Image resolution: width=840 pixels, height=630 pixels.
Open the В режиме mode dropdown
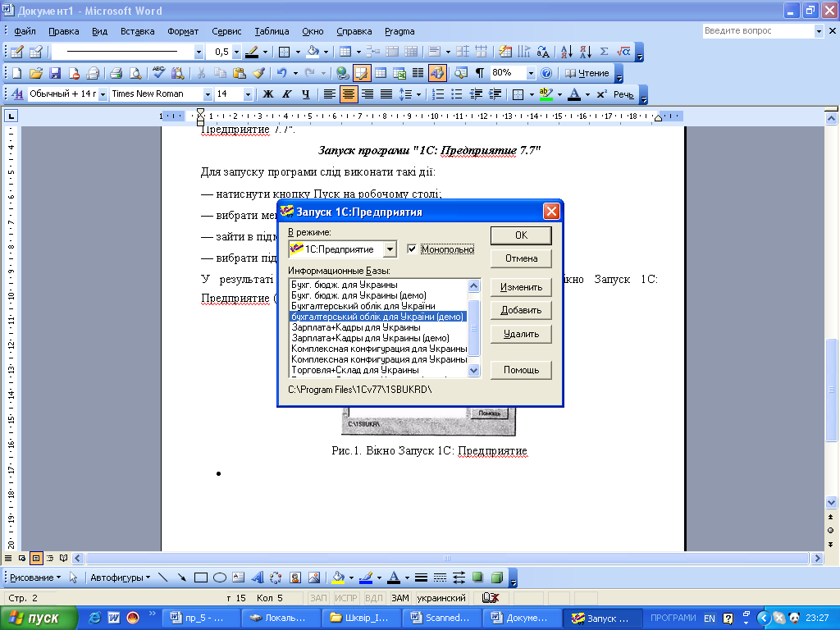390,249
